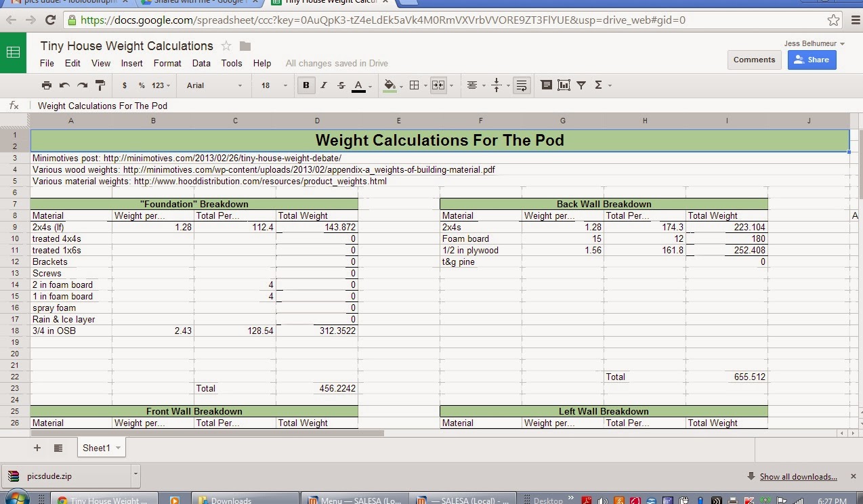Screen dimensions: 863x504
Task: Open the Format menu
Action: (167, 63)
